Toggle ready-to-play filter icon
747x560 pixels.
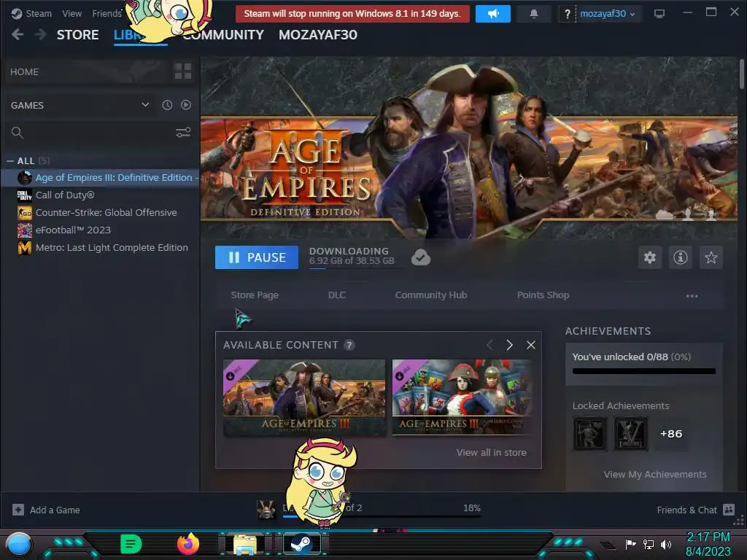(x=186, y=105)
